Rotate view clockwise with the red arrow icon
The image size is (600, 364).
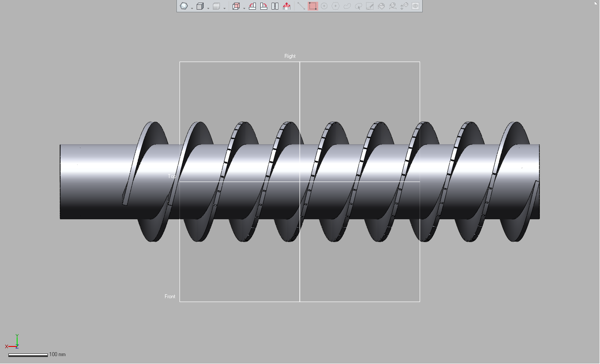click(x=264, y=6)
